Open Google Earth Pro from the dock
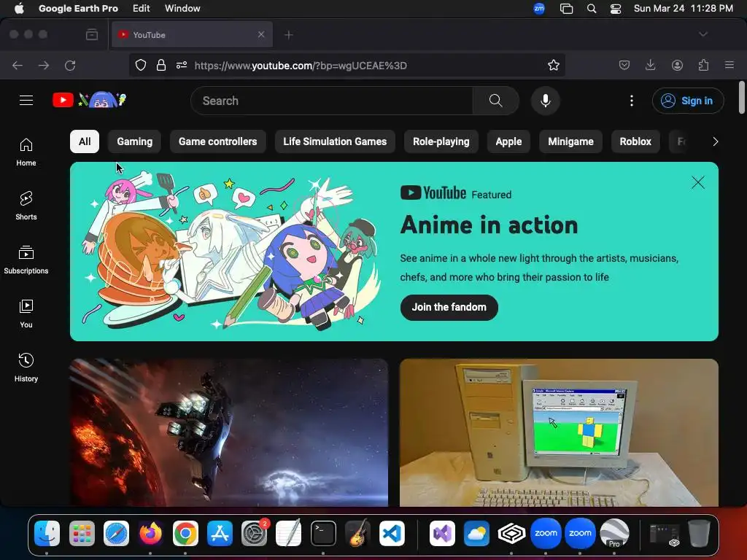747x560 pixels. click(614, 533)
